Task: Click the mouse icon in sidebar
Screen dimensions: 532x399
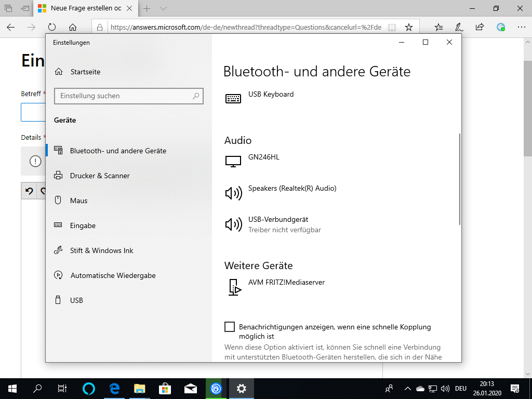Action: tap(58, 200)
